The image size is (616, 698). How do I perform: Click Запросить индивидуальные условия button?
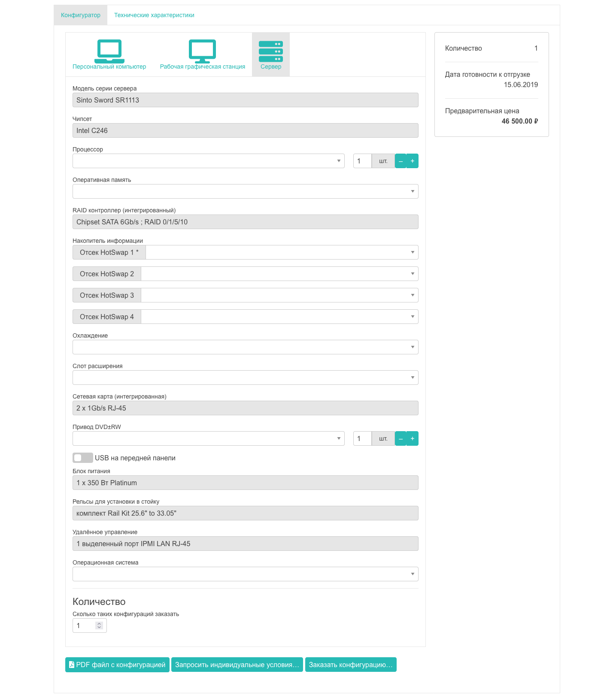pyautogui.click(x=237, y=665)
